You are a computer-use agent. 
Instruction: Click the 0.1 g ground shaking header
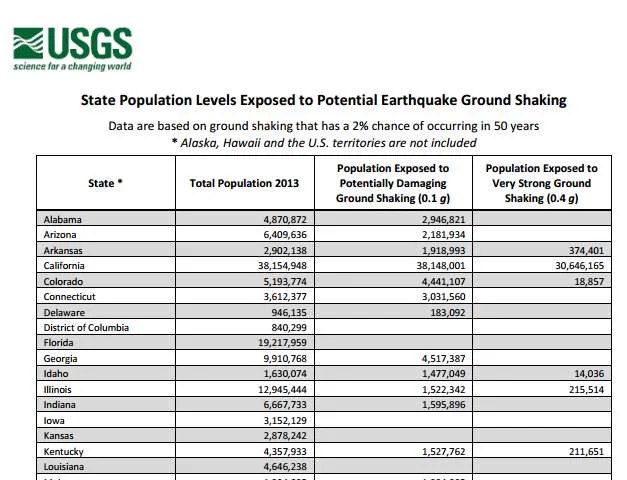393,183
